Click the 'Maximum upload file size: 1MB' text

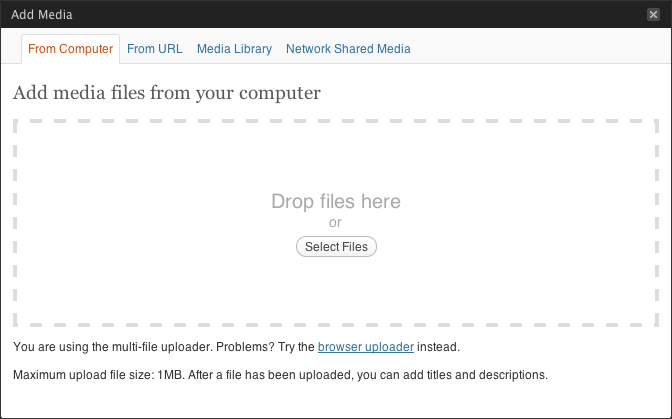99,375
